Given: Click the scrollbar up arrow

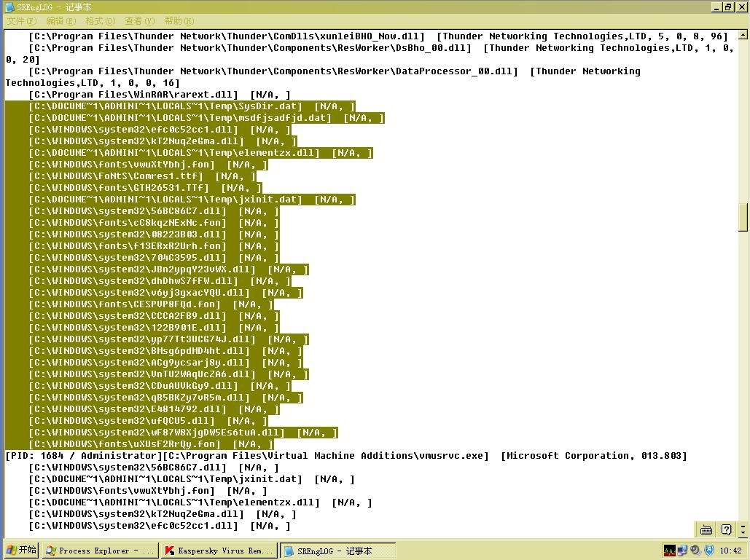Looking at the screenshot, I should (743, 35).
